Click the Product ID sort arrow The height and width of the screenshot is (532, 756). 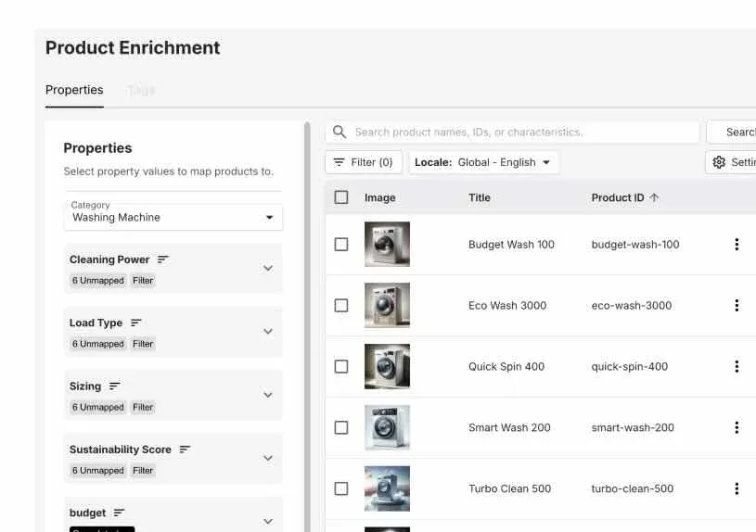click(654, 197)
